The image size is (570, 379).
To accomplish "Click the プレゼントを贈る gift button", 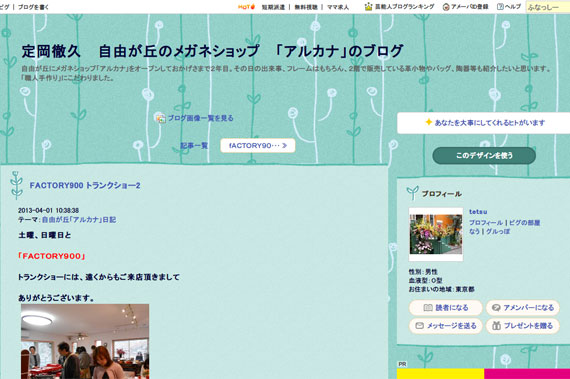I will click(x=523, y=326).
